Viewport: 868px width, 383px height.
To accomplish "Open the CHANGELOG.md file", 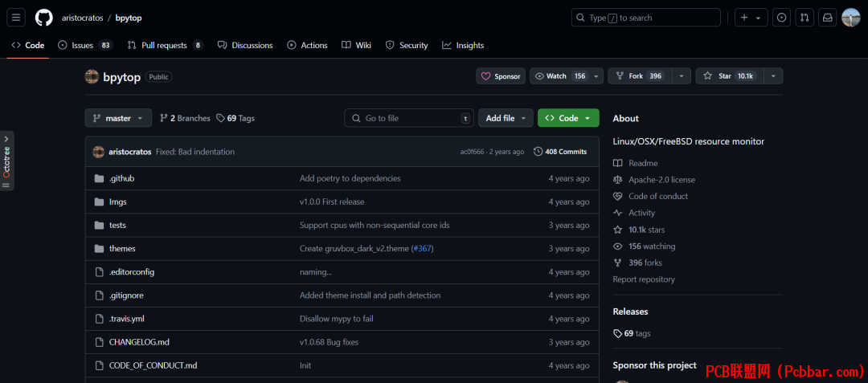I will [139, 342].
